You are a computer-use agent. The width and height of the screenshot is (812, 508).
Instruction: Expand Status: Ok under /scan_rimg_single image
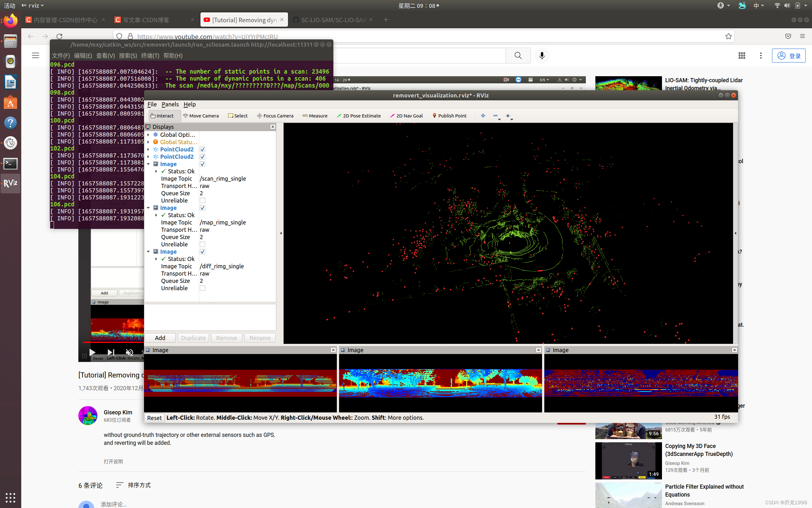click(x=156, y=171)
